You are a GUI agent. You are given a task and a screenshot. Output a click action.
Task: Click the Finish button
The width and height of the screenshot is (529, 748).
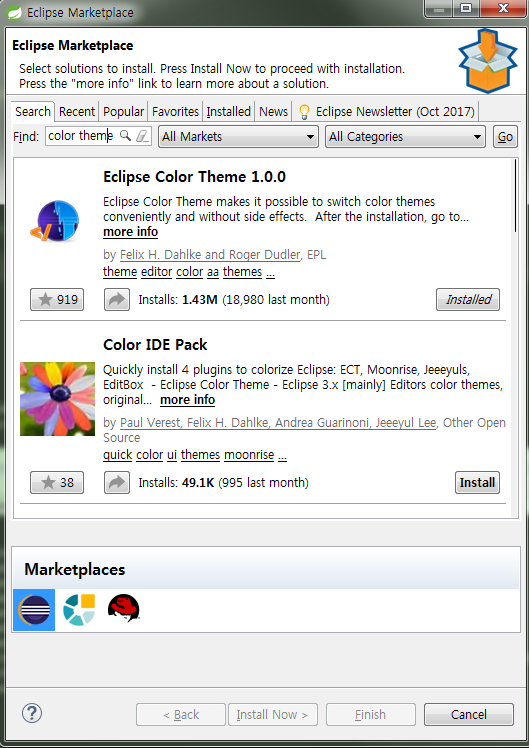pyautogui.click(x=371, y=715)
